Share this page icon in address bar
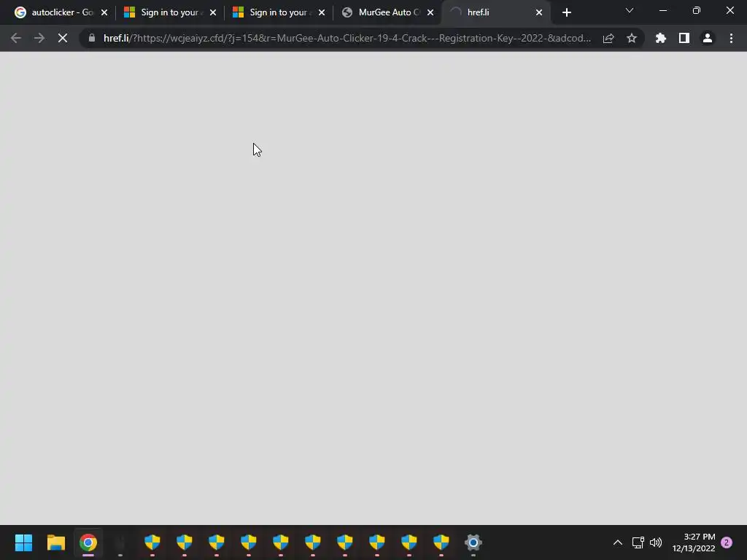Viewport: 747px width, 560px height. click(x=608, y=38)
